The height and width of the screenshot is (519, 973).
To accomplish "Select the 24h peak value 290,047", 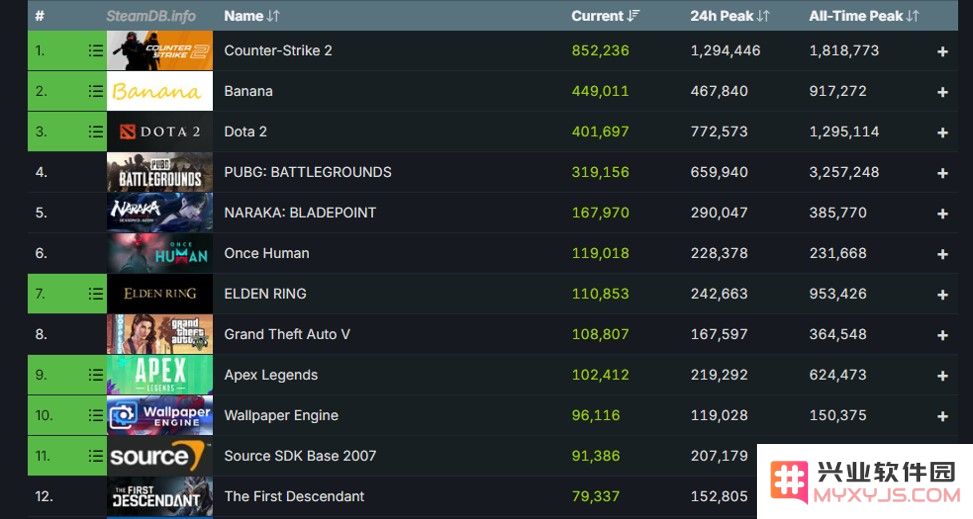I will 719,212.
